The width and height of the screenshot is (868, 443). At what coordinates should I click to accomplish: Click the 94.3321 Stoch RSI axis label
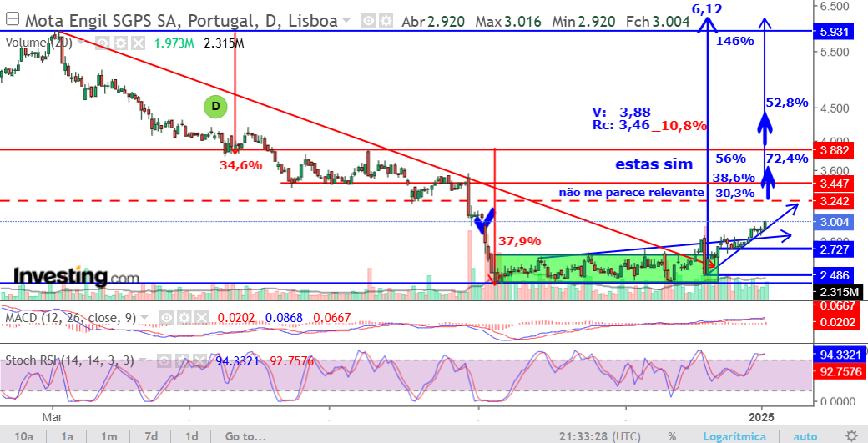[840, 354]
